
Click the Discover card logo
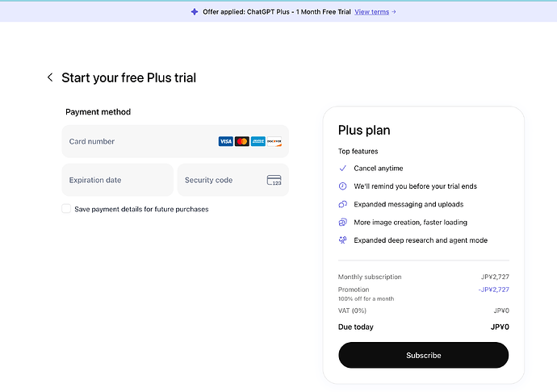(274, 141)
